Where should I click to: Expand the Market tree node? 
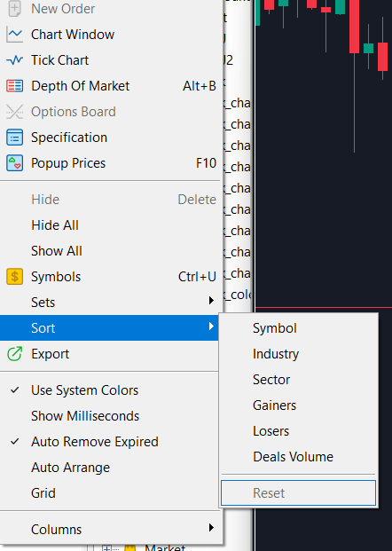(x=106, y=547)
